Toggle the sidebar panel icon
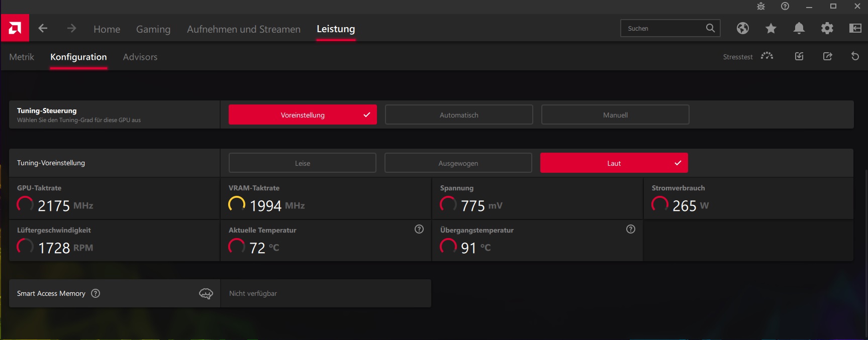 (855, 29)
